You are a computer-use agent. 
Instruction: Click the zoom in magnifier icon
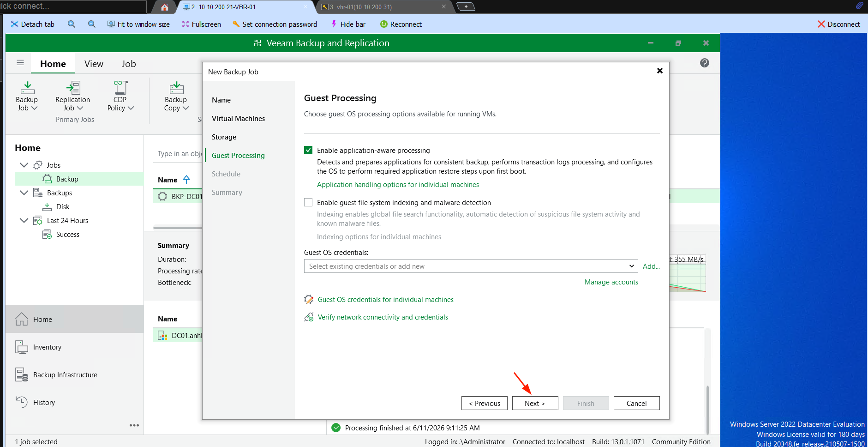(72, 24)
